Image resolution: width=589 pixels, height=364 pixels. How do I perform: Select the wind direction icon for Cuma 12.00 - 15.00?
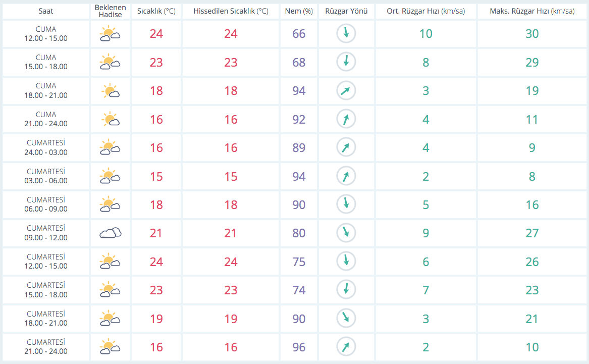coord(346,34)
